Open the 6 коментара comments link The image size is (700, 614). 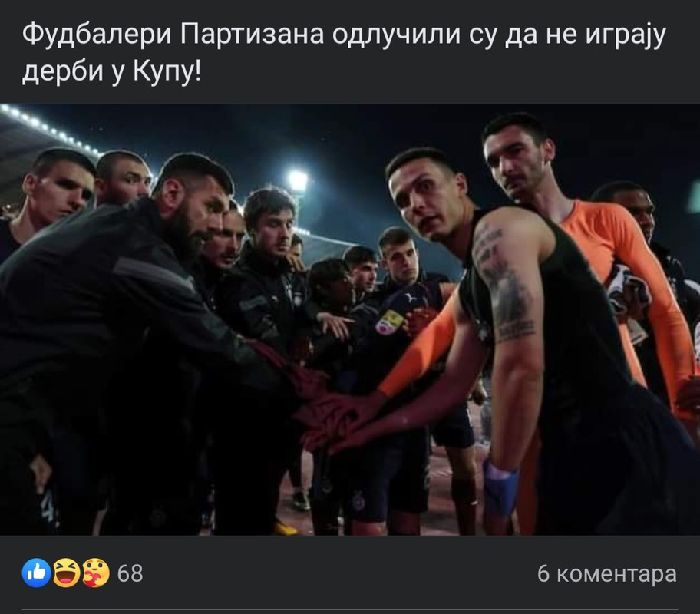click(x=607, y=573)
